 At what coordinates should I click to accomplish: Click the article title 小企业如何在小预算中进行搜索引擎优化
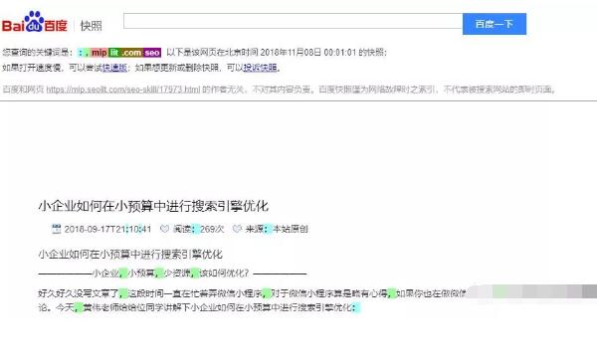pyautogui.click(x=153, y=206)
